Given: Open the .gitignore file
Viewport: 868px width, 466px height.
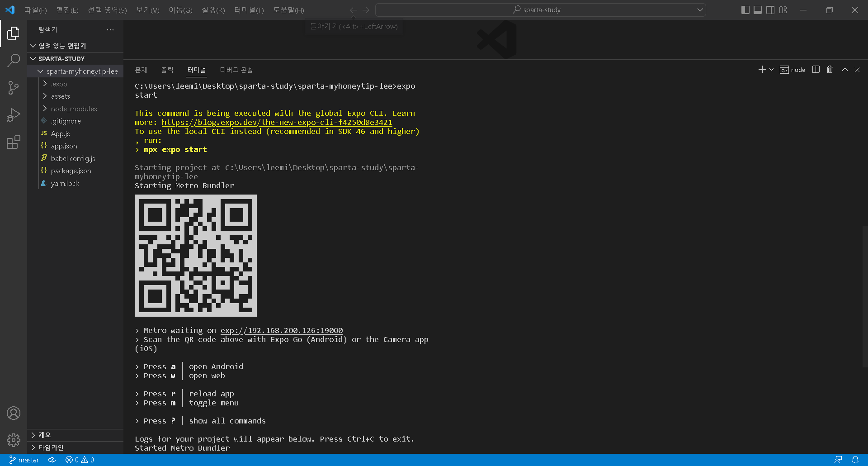Looking at the screenshot, I should (75, 121).
